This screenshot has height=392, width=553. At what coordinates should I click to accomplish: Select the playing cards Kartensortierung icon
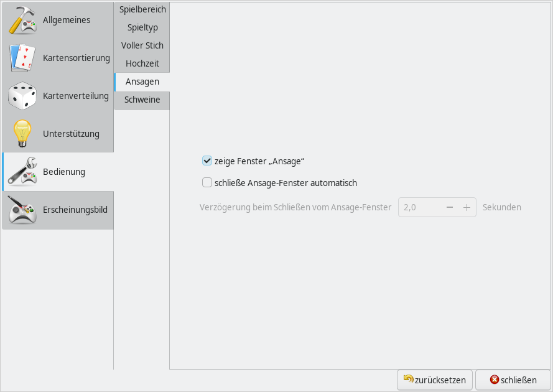(x=22, y=58)
